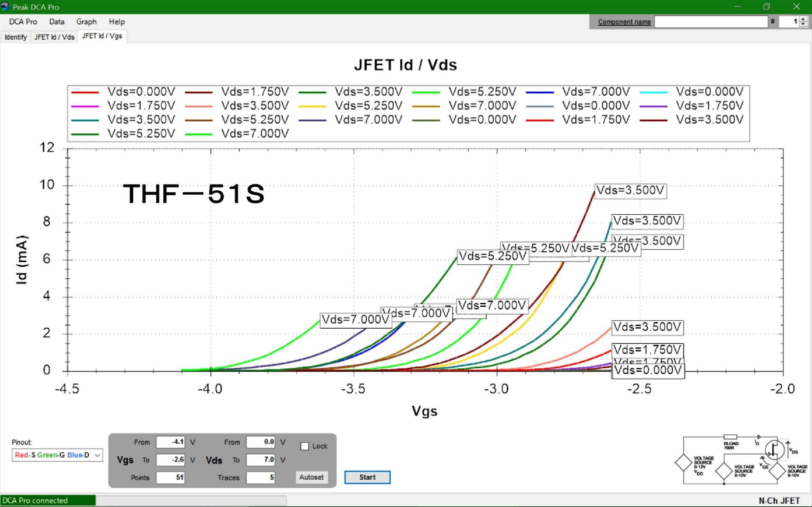
Task: Minimize the Peak DCA Pro window
Action: point(737,6)
